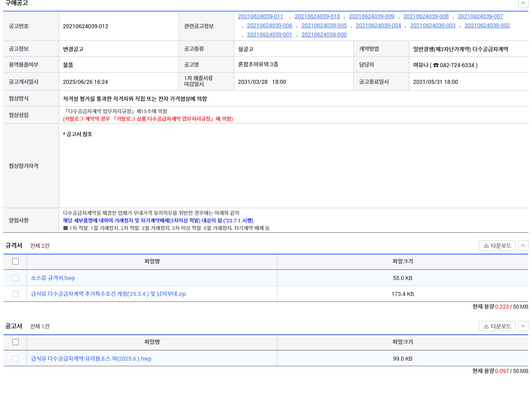Check the box for 소스류 규격서.hwp
532x394 pixels.
click(x=15, y=278)
